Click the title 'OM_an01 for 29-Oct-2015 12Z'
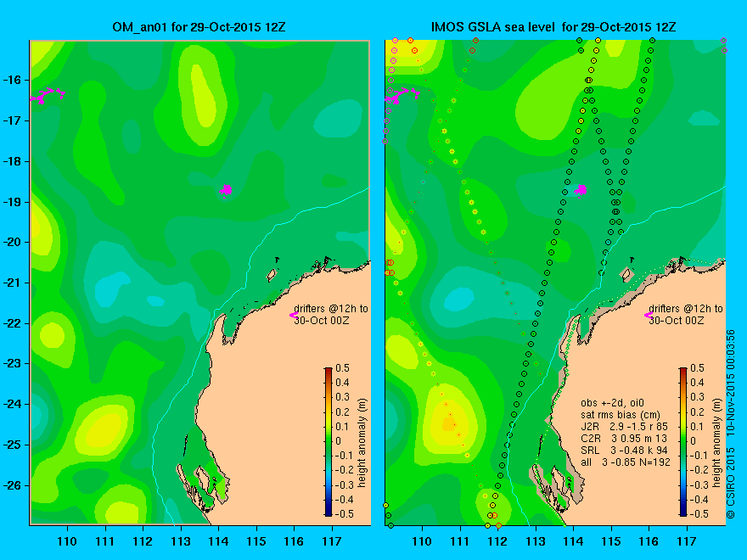747x560 pixels. pos(199,27)
